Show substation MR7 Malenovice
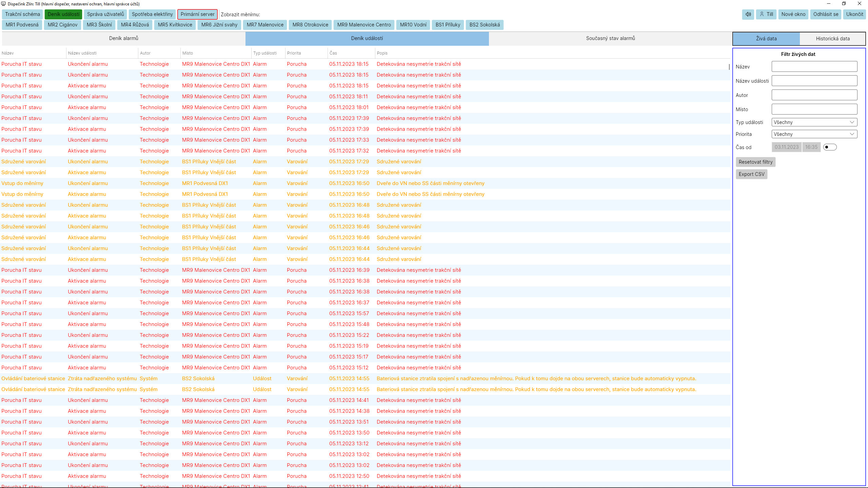This screenshot has height=488, width=868. (x=265, y=25)
